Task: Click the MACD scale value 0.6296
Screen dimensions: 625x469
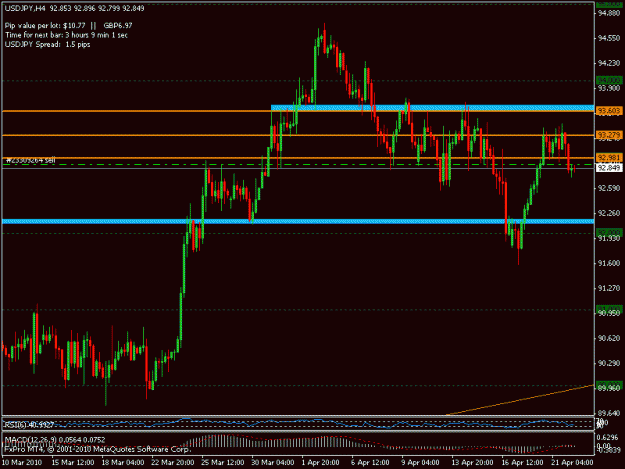Action: click(608, 437)
